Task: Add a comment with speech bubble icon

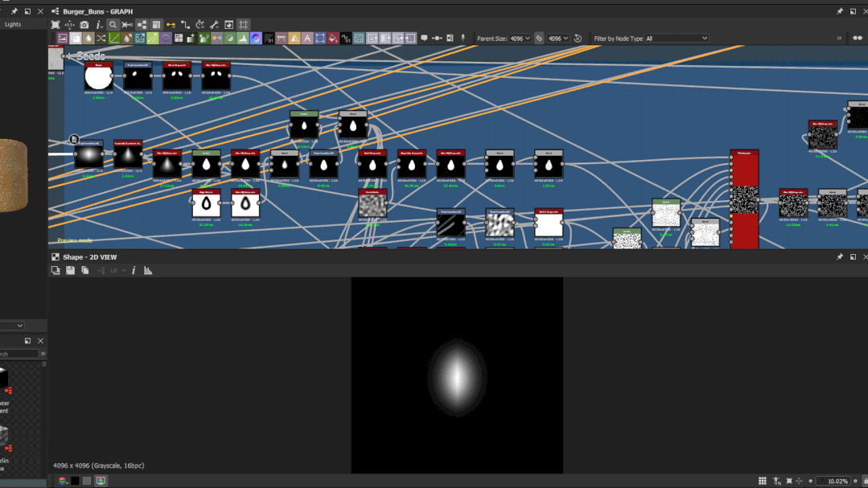Action: 424,38
